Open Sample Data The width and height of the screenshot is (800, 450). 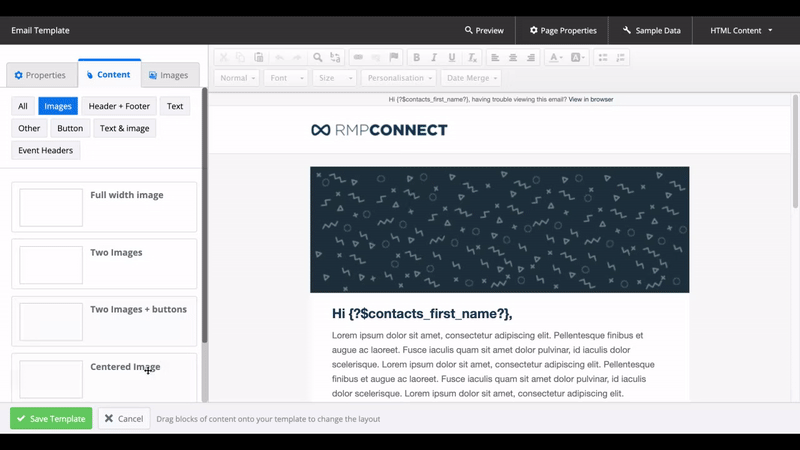point(652,31)
